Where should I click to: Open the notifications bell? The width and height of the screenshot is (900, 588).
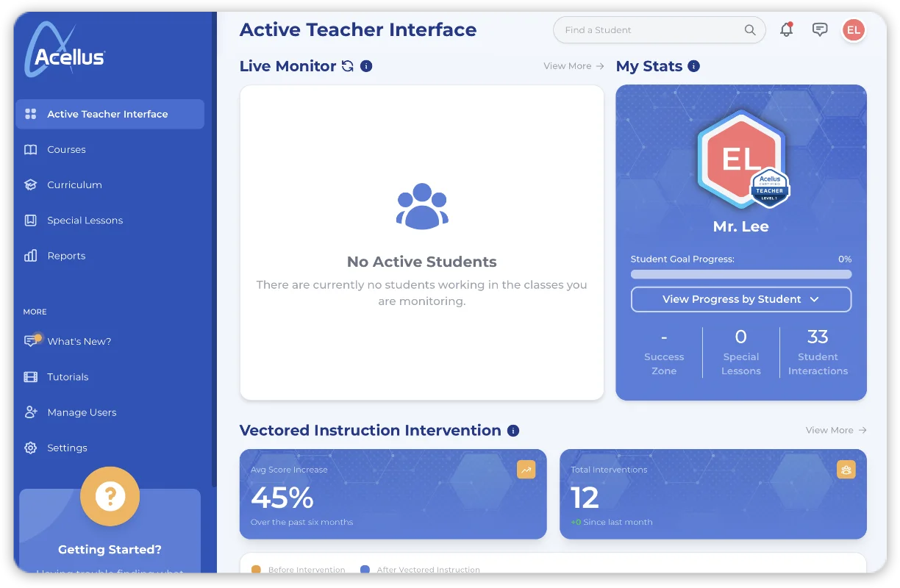tap(787, 29)
